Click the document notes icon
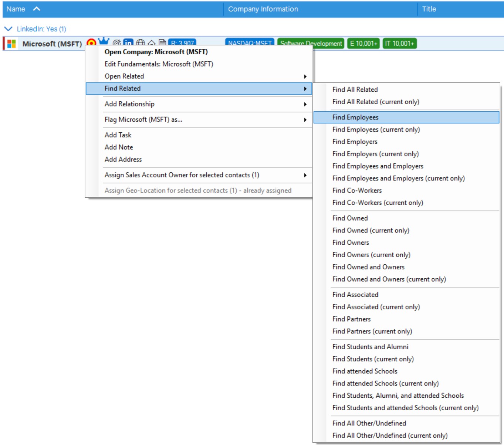 [x=162, y=42]
